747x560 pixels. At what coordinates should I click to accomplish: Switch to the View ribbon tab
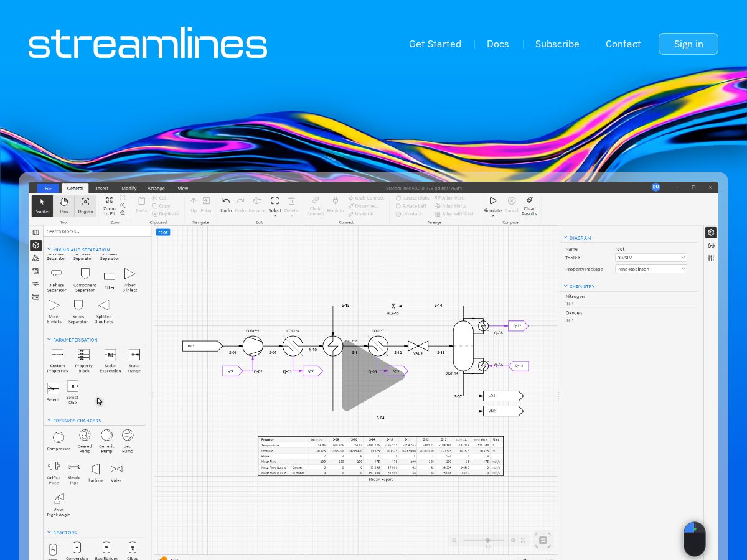183,188
